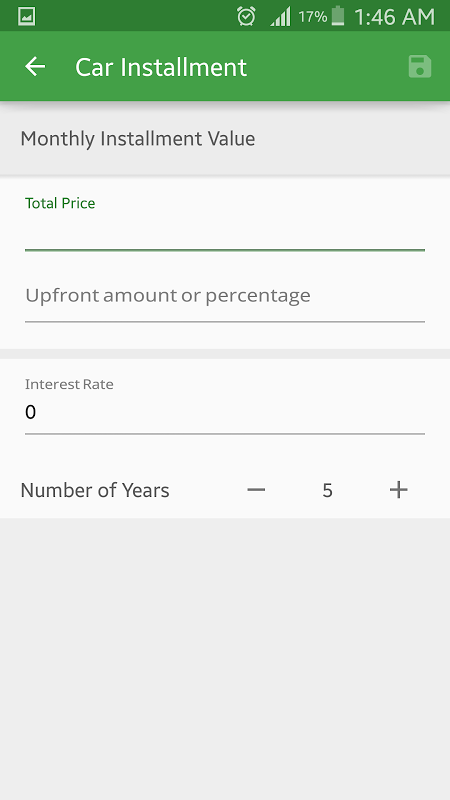450x800 pixels.
Task: Tap the Interest Rate label
Action: pyautogui.click(x=69, y=384)
